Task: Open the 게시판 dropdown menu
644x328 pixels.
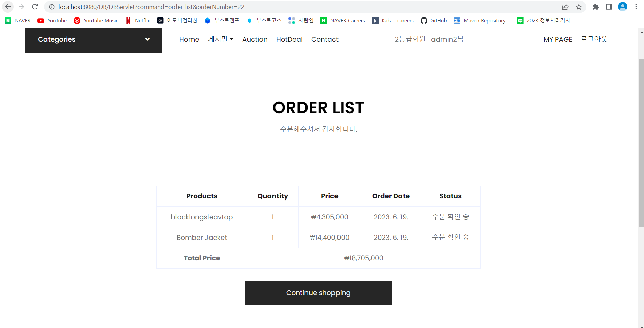Action: (x=221, y=39)
